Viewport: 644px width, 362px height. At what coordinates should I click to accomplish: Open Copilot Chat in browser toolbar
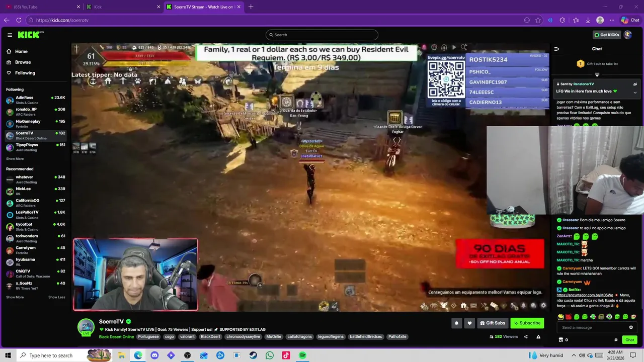coord(630,20)
